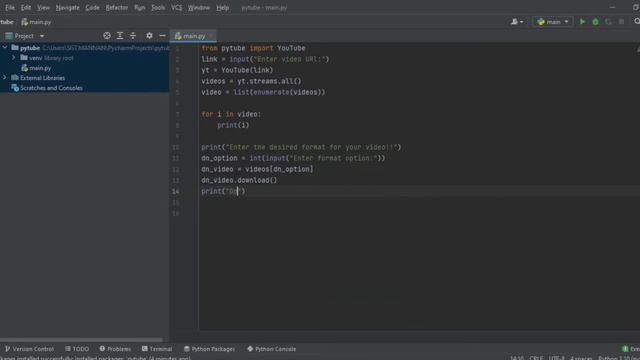This screenshot has width=640, height=360.
Task: Click the 'for i in video:' line
Action: point(231,114)
